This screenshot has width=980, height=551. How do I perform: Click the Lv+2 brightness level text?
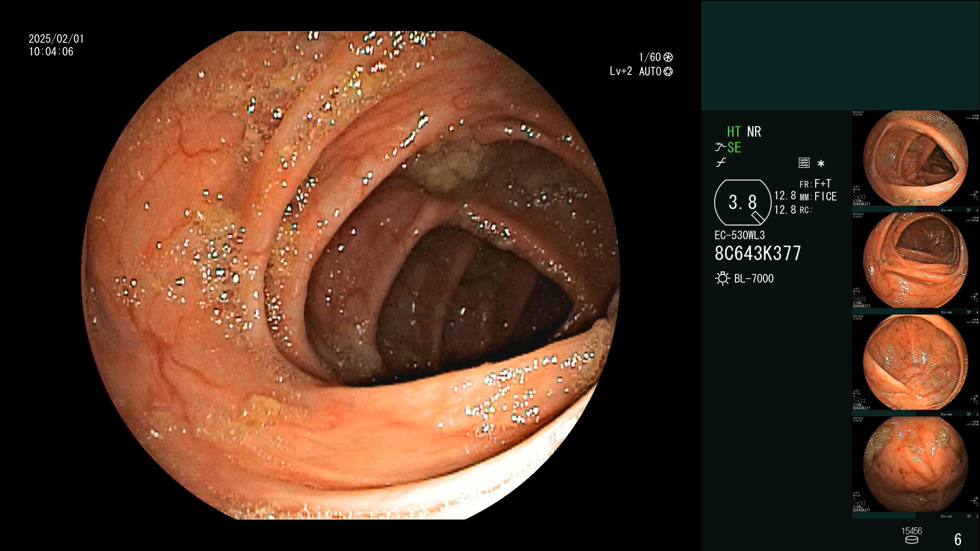(621, 71)
